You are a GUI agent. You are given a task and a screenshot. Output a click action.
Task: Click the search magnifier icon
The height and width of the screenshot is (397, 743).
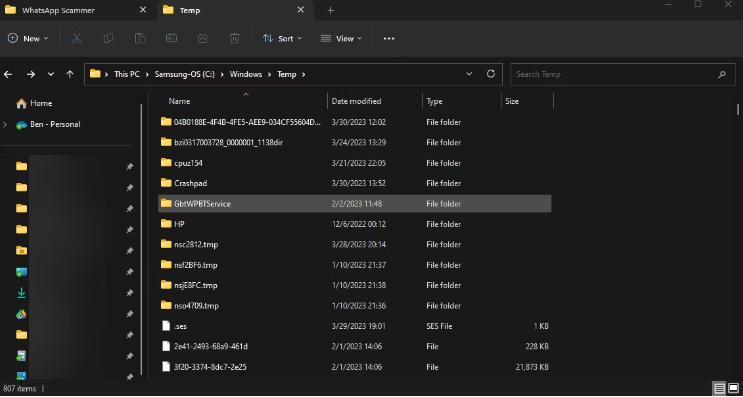coord(722,74)
